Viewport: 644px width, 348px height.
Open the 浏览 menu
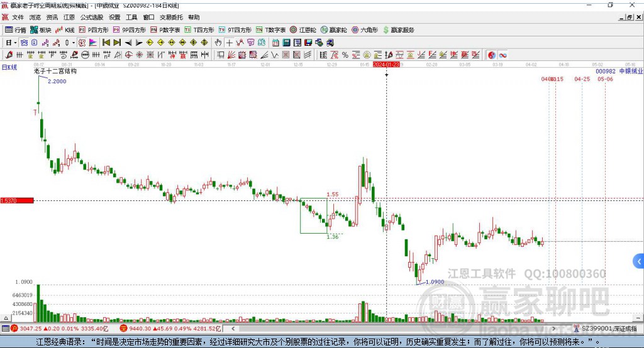tap(35, 17)
